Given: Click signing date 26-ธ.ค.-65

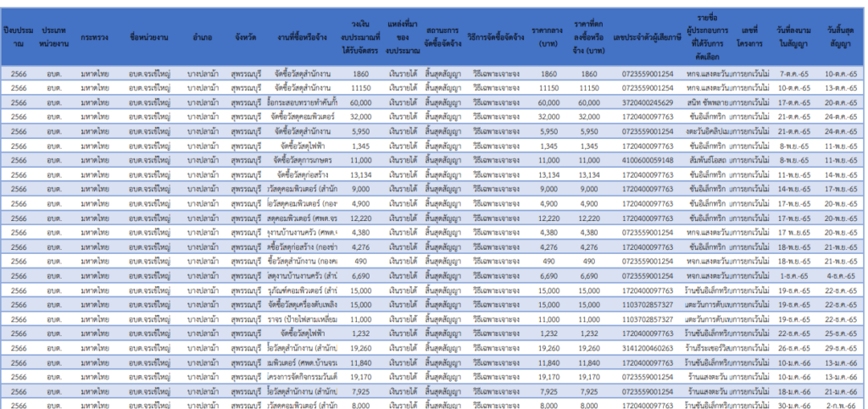Looking at the screenshot, I should 794,348.
